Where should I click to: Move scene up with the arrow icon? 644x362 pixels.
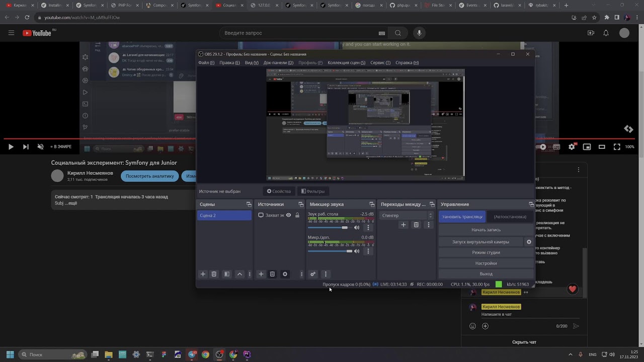tap(239, 274)
